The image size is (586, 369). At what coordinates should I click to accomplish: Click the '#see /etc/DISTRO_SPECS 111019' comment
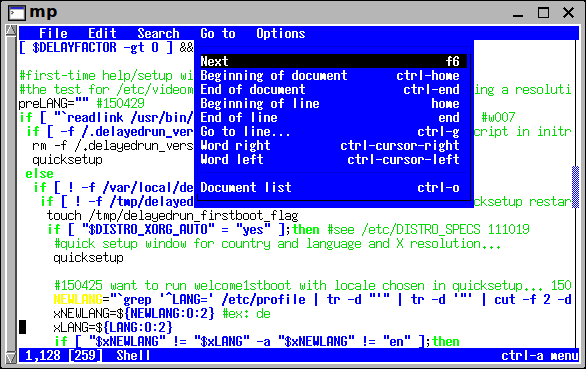428,230
